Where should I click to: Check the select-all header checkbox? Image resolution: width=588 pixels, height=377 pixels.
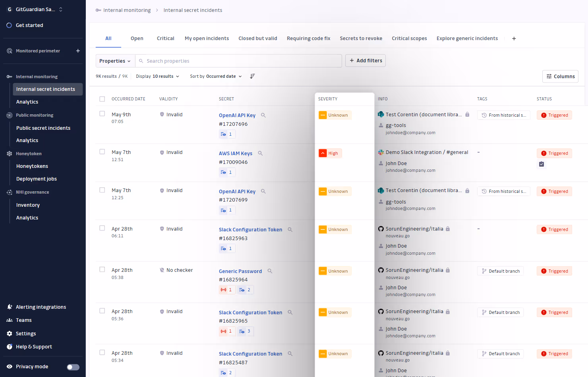point(102,99)
